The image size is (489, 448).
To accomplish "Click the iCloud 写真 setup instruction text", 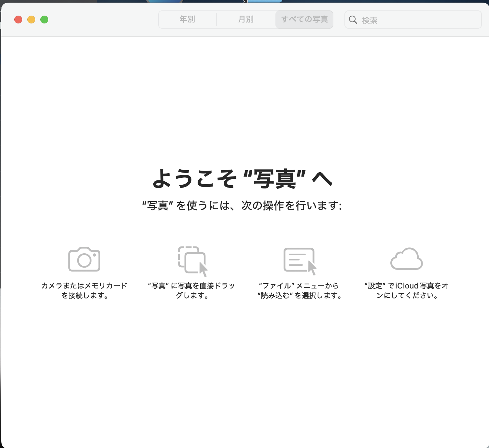I will [406, 291].
